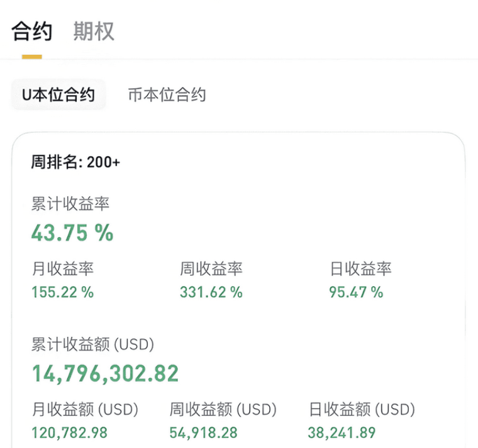This screenshot has width=478, height=448.
Task: Click the 54,918.28 weekly profit value
Action: 203,433
